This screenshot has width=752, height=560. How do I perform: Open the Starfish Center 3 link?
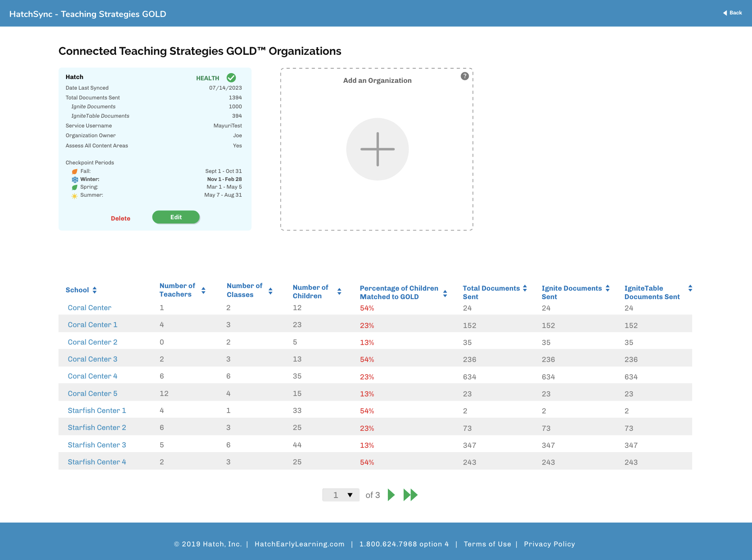tap(97, 445)
